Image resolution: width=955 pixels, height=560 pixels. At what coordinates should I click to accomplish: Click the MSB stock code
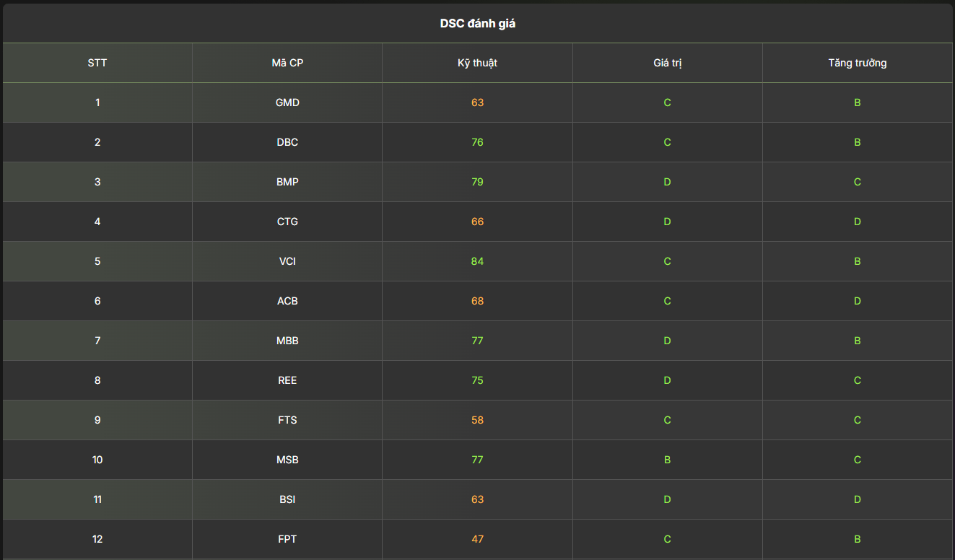pyautogui.click(x=287, y=460)
